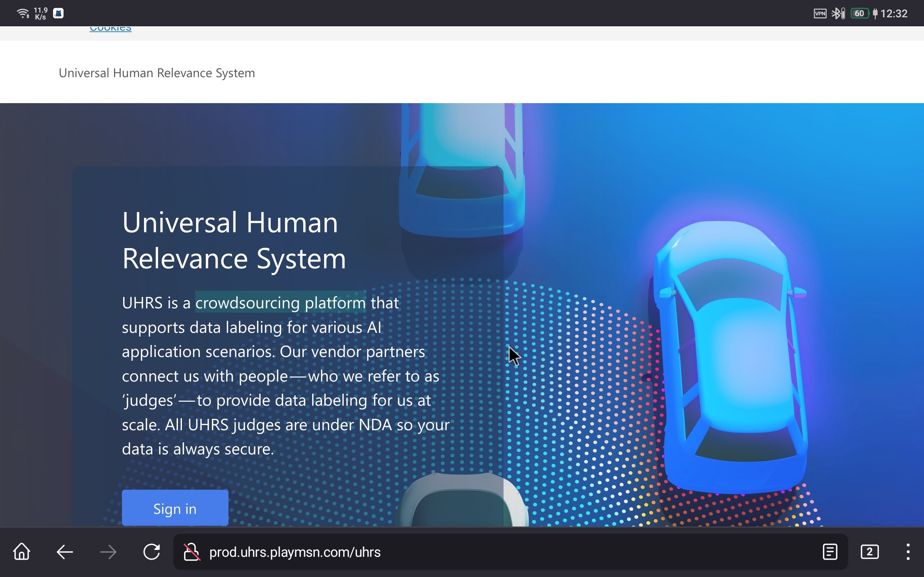Viewport: 924px width, 577px height.
Task: Open the insecure connection lock icon
Action: (192, 552)
